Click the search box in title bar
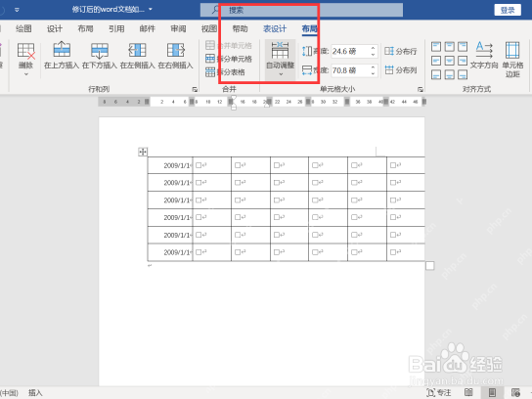Screen dimensions: 532x399 click(301, 10)
